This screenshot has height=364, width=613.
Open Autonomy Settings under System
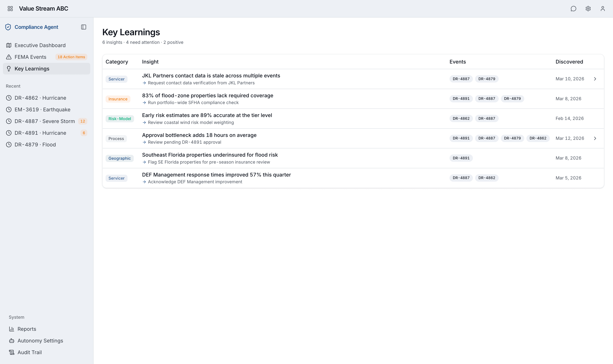pos(46,341)
